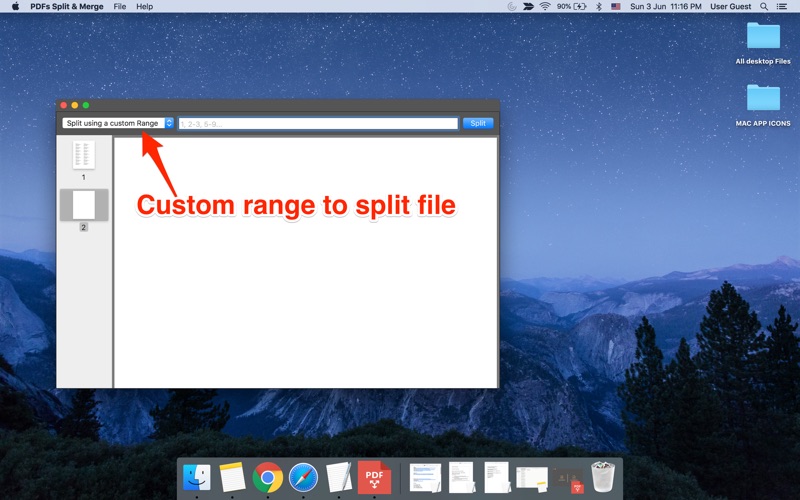Click the Spotlight search magnifier icon
This screenshot has width=800, height=500.
(764, 6)
